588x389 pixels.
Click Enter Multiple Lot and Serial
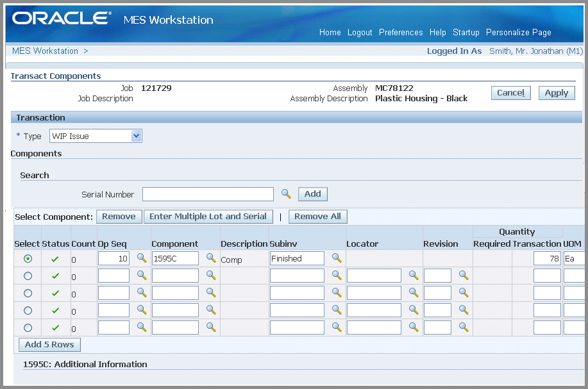[208, 217]
